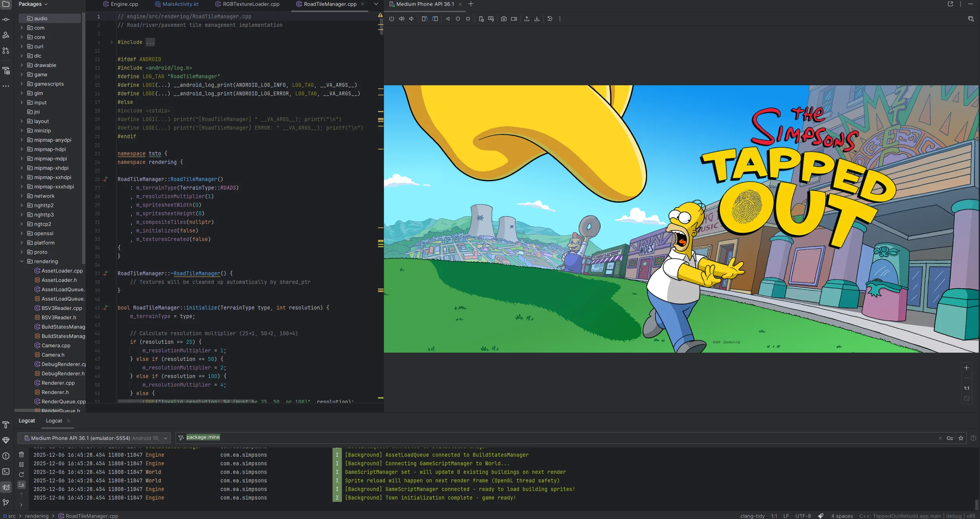Tap the emulator Back triangle button
Screen dimensions: 980x519
448,19
